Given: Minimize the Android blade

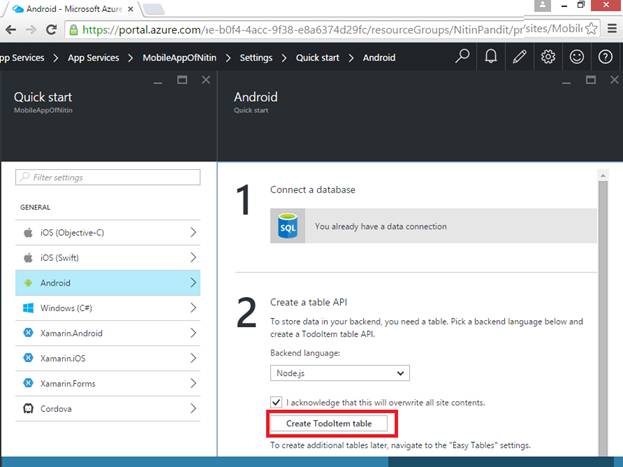Looking at the screenshot, I should pos(566,82).
